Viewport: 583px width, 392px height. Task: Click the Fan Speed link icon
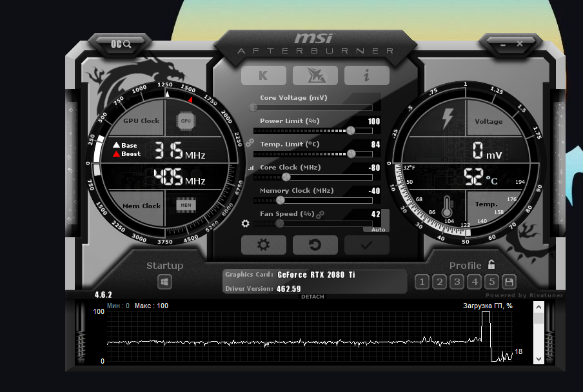point(320,215)
